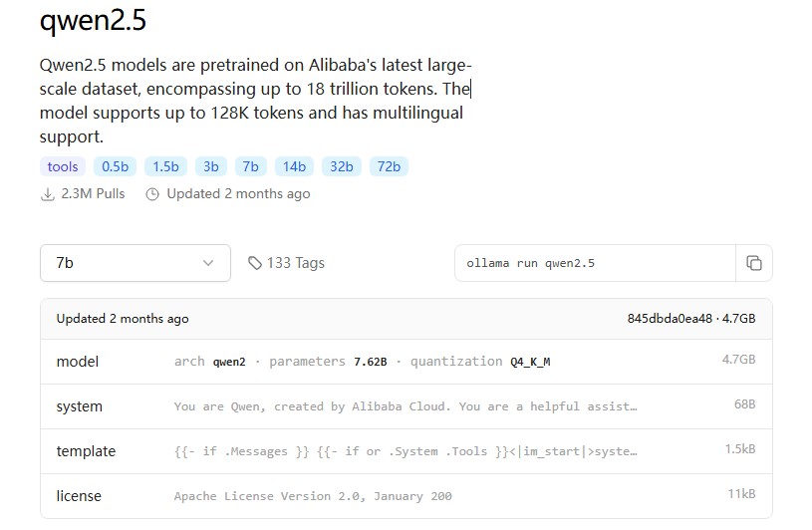Open the system prompt file row
The width and height of the screenshot is (812, 530).
[406, 406]
